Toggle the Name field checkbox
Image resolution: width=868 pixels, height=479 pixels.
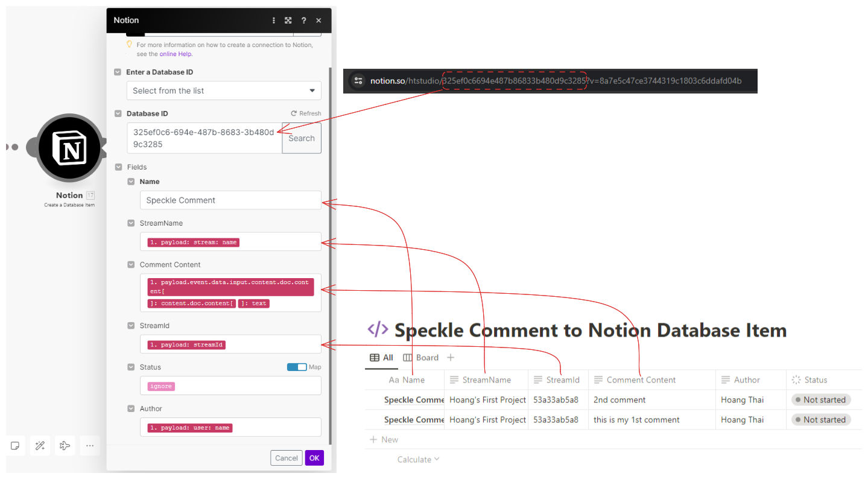[x=131, y=182]
